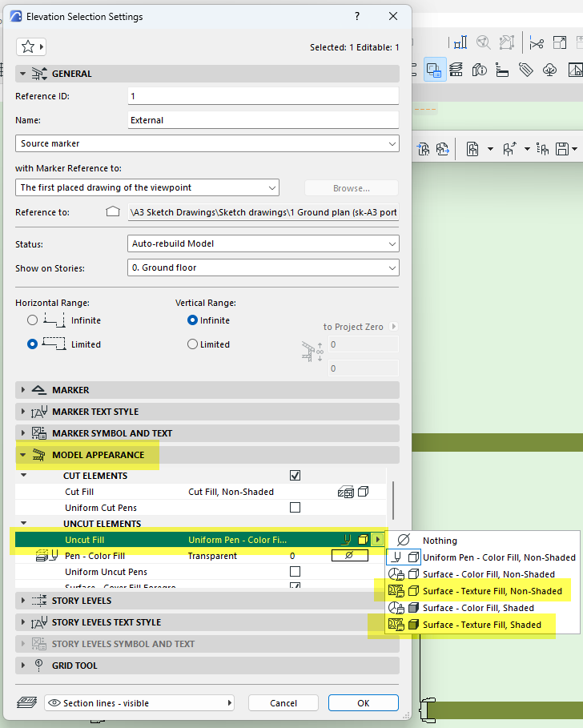
Task: Open the first placed drawing dropdown
Action: click(147, 187)
